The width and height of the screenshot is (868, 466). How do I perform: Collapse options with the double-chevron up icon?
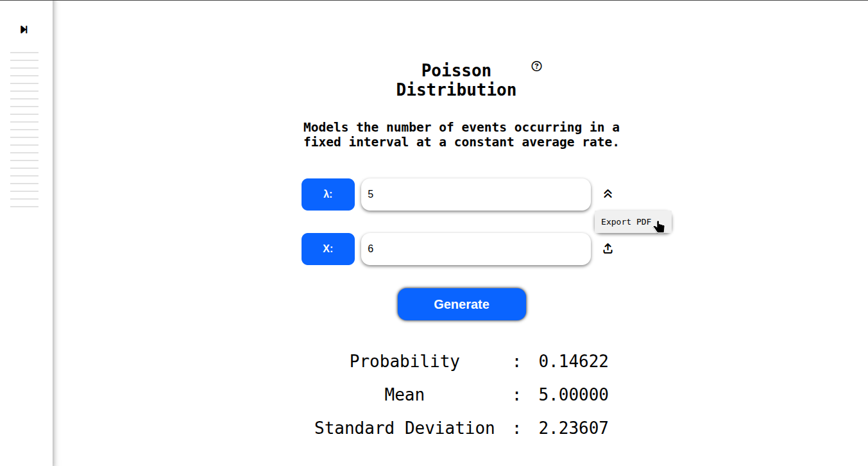coord(608,194)
